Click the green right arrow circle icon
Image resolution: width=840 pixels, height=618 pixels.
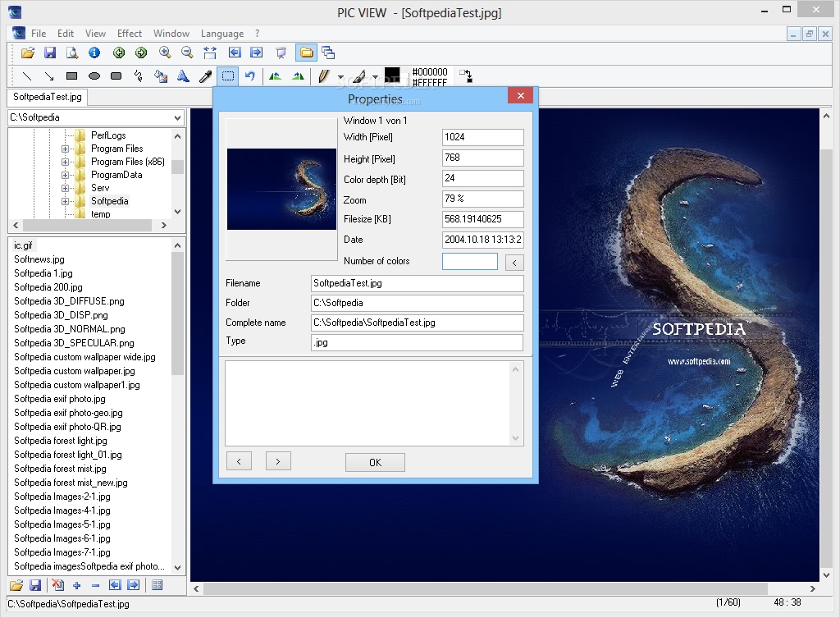tap(141, 53)
